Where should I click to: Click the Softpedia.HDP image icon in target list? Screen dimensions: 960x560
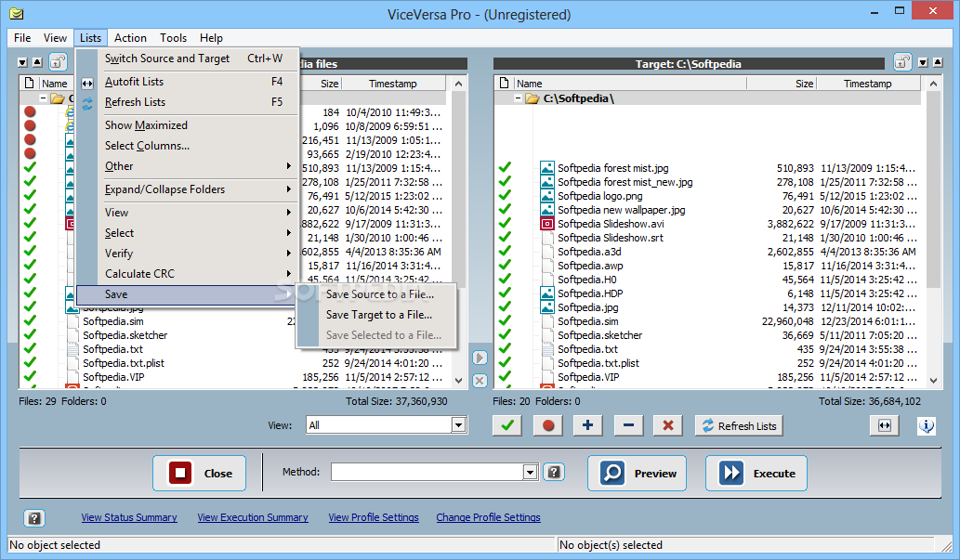tap(546, 293)
